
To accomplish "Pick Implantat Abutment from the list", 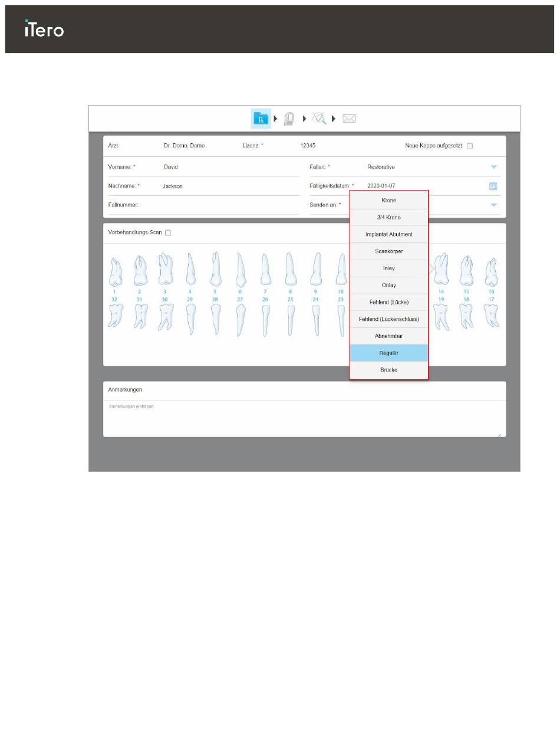I will click(x=388, y=234).
